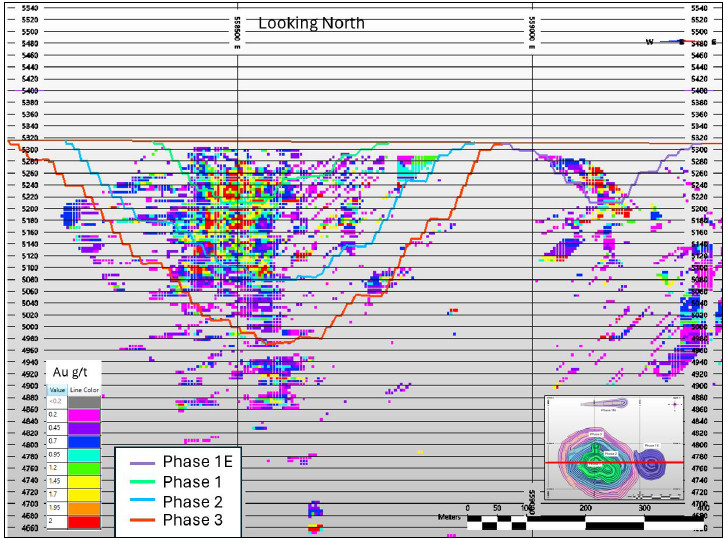This screenshot has height=539, width=724.
Task: Choose the blue 0.7 g/t color swatch
Action: pos(84,442)
